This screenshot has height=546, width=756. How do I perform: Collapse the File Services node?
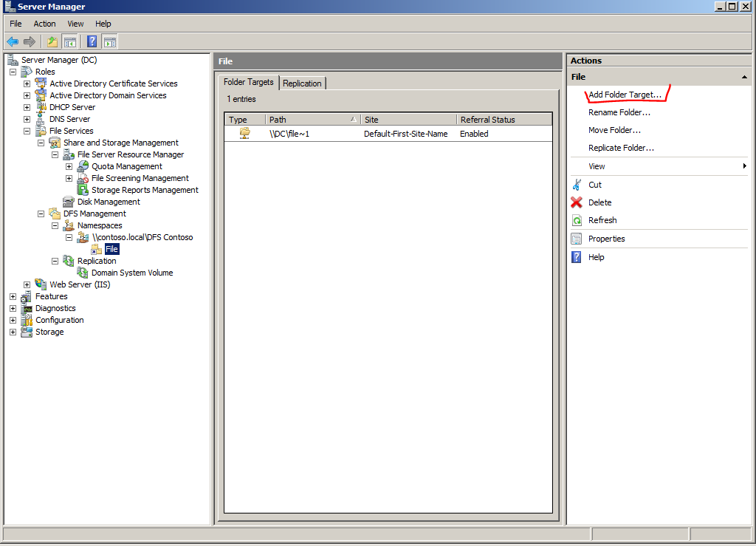pos(27,131)
